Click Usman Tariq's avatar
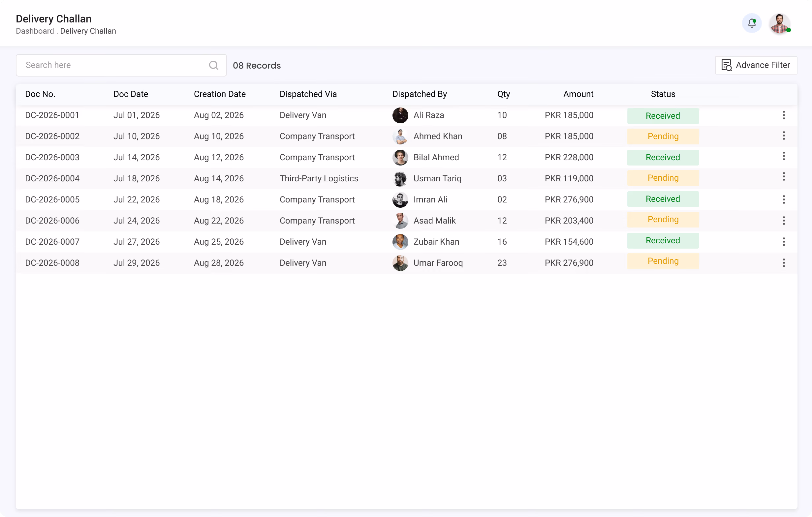The height and width of the screenshot is (517, 812). pyautogui.click(x=400, y=179)
